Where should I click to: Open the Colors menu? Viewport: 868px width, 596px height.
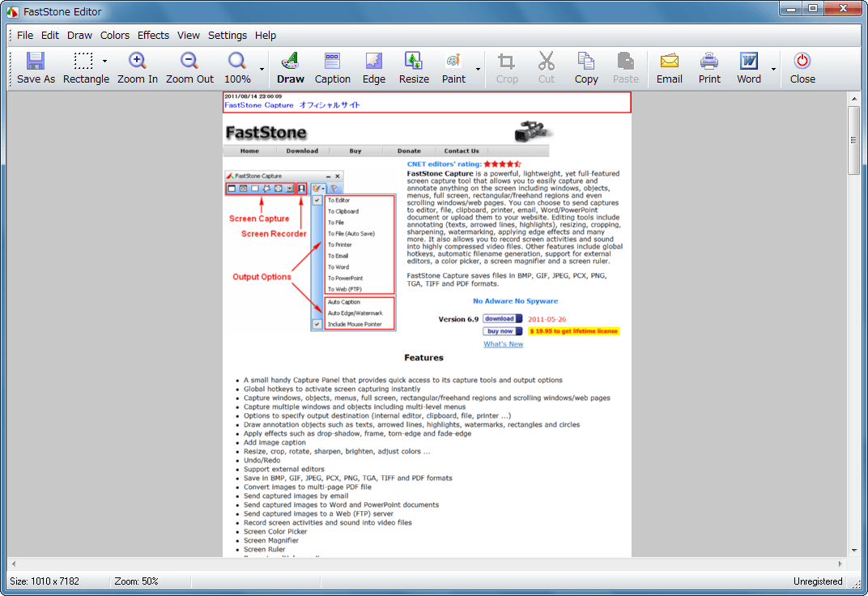115,36
